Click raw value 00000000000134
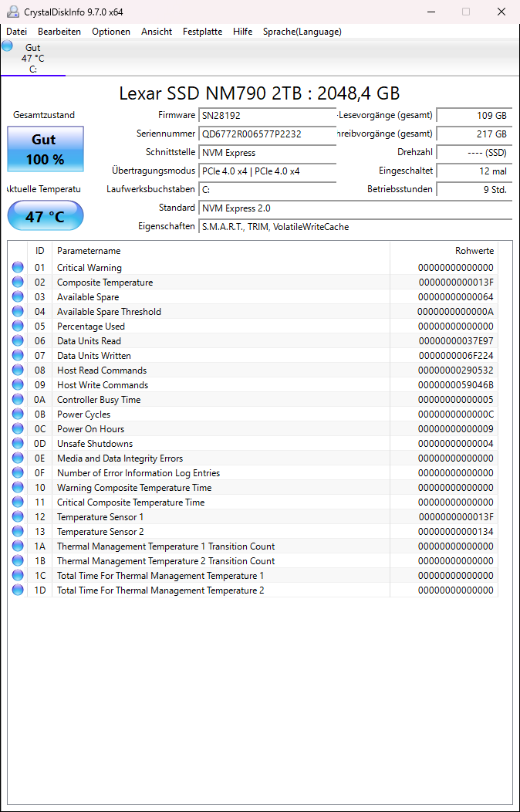520x812 pixels. [455, 532]
